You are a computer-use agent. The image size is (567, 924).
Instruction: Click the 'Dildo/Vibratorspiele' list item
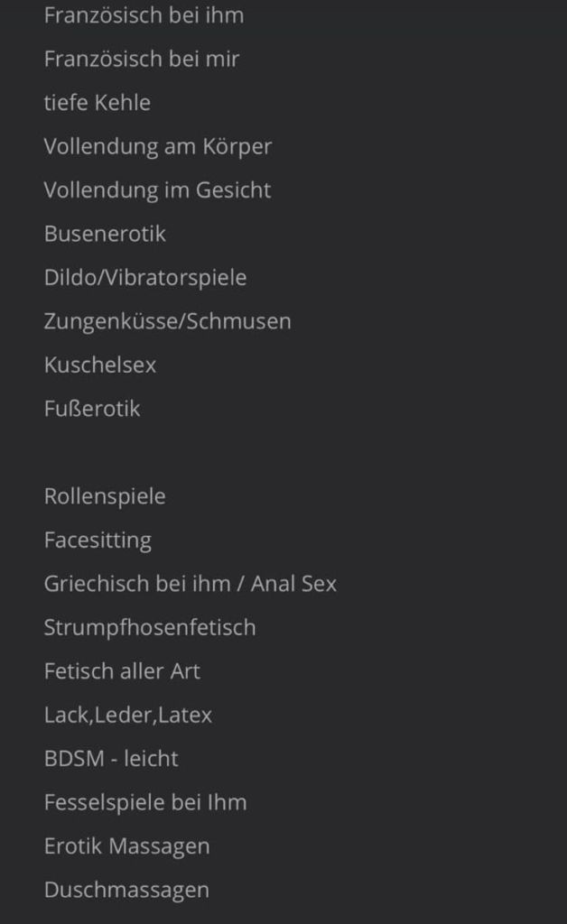coord(144,278)
